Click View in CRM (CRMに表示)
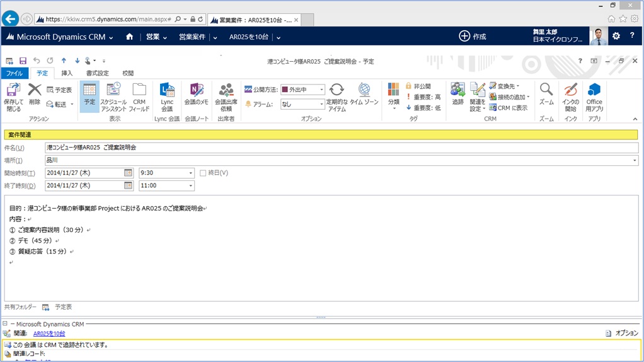Screen dimensions: 644x362 (x=508, y=108)
